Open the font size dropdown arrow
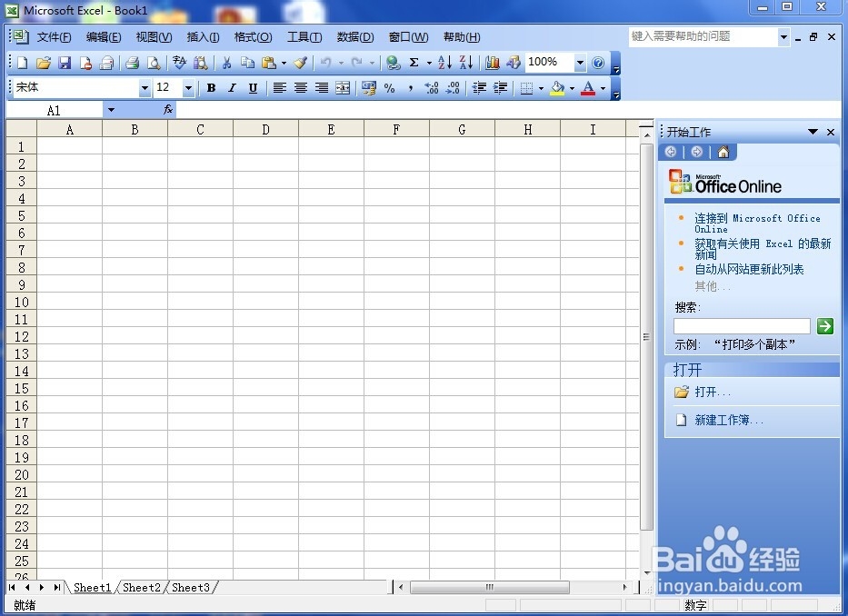Screen dimensions: 848x616 pyautogui.click(x=188, y=87)
